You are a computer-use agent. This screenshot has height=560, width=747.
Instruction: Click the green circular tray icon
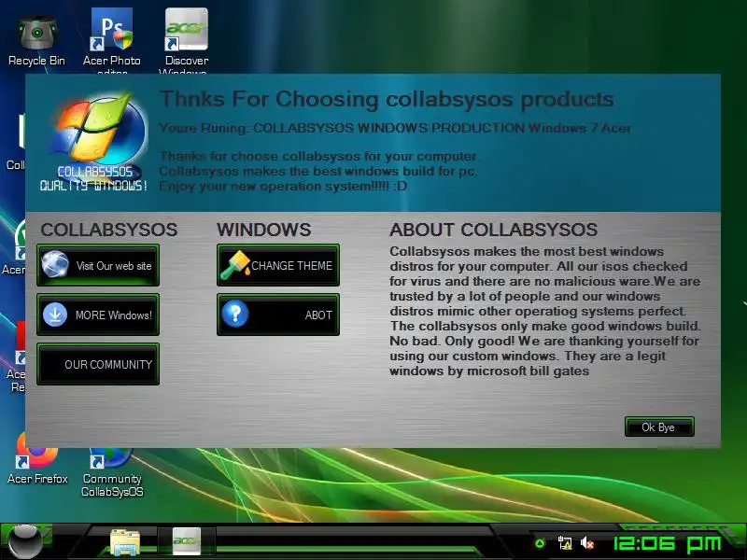541,543
